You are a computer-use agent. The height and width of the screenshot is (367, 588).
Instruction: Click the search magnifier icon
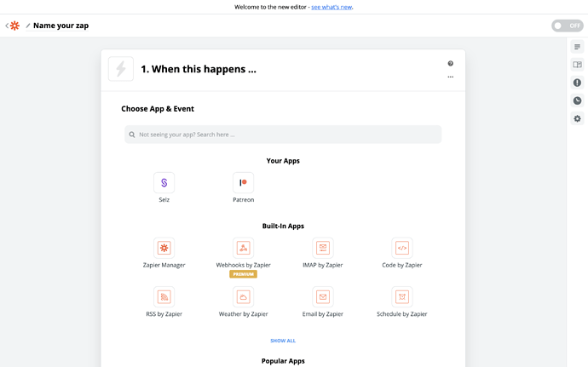pos(132,135)
